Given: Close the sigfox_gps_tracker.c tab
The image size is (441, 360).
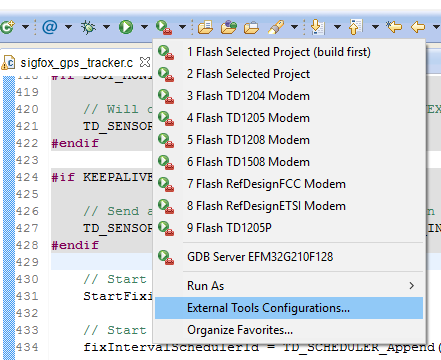Looking at the screenshot, I should [145, 62].
